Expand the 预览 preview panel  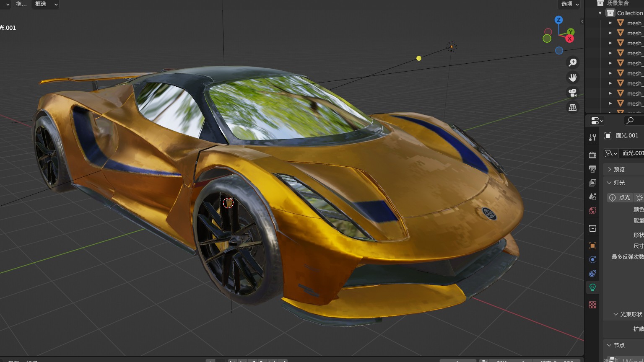click(619, 169)
